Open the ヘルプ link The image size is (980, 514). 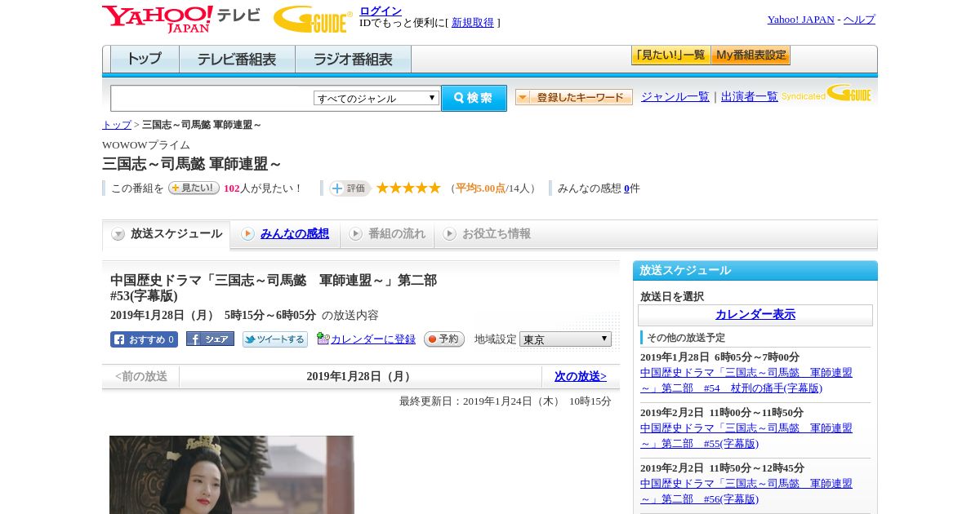(859, 20)
